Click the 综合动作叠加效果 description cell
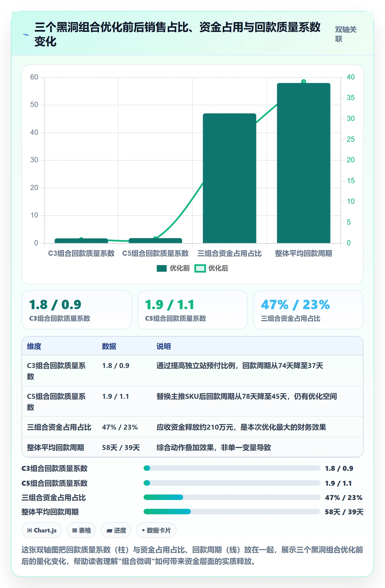385x588 pixels. tap(214, 447)
